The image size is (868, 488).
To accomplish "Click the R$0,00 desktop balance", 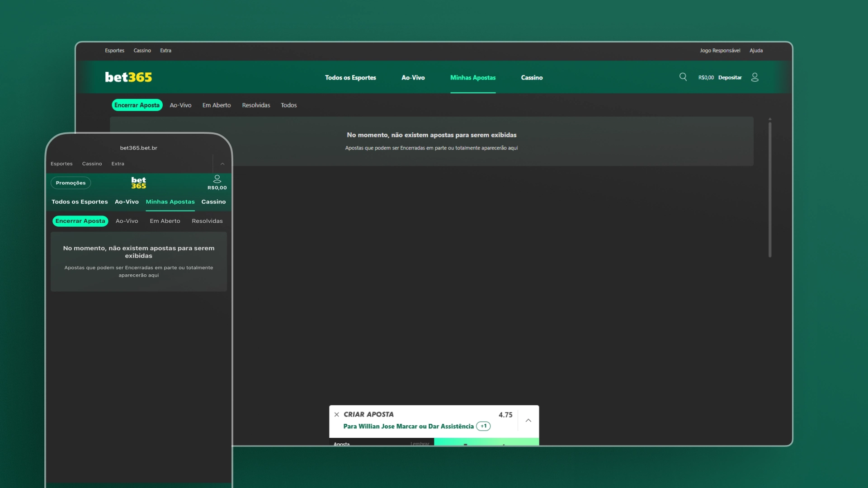I will (x=706, y=78).
